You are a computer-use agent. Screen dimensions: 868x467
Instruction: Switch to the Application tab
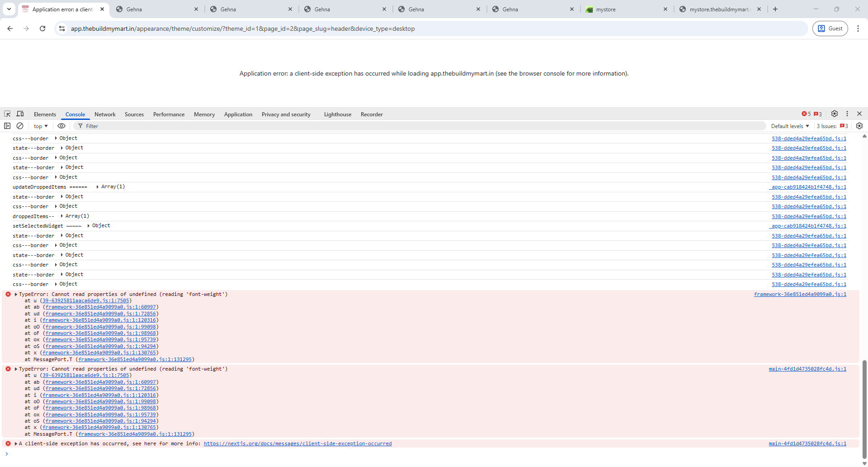238,114
